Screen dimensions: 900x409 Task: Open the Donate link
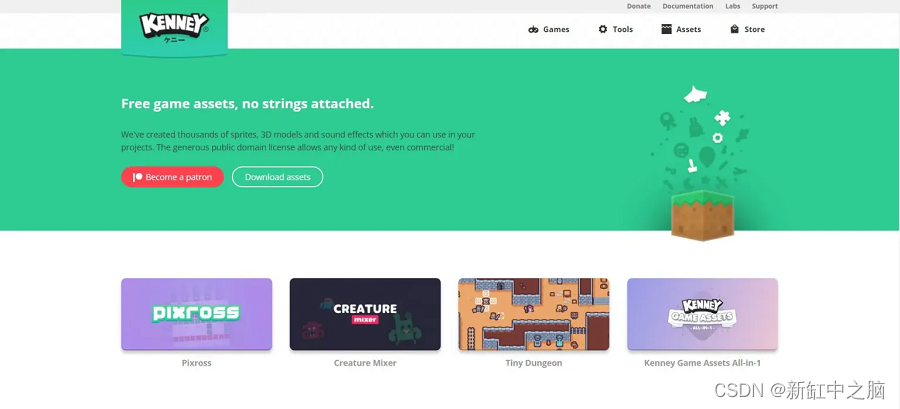tap(639, 6)
